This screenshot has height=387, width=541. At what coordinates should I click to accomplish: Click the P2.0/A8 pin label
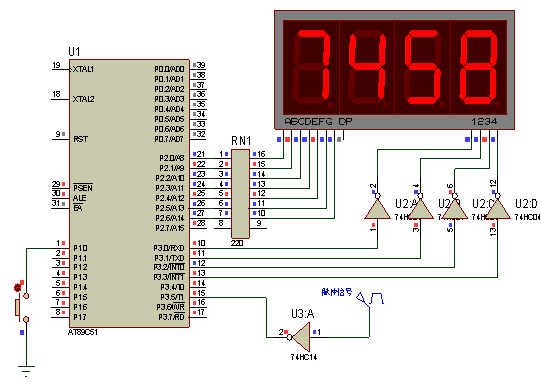coord(172,158)
